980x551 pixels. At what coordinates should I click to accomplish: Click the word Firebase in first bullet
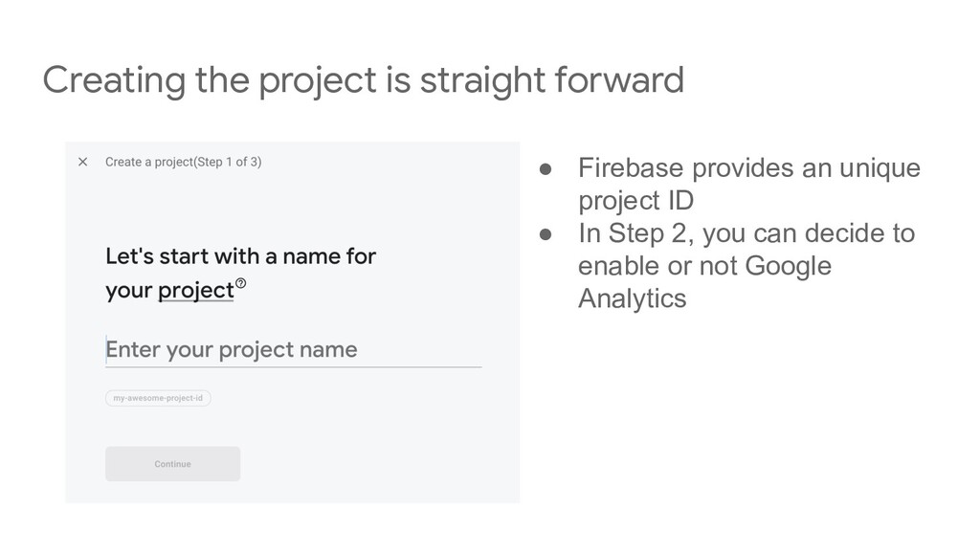pos(631,168)
